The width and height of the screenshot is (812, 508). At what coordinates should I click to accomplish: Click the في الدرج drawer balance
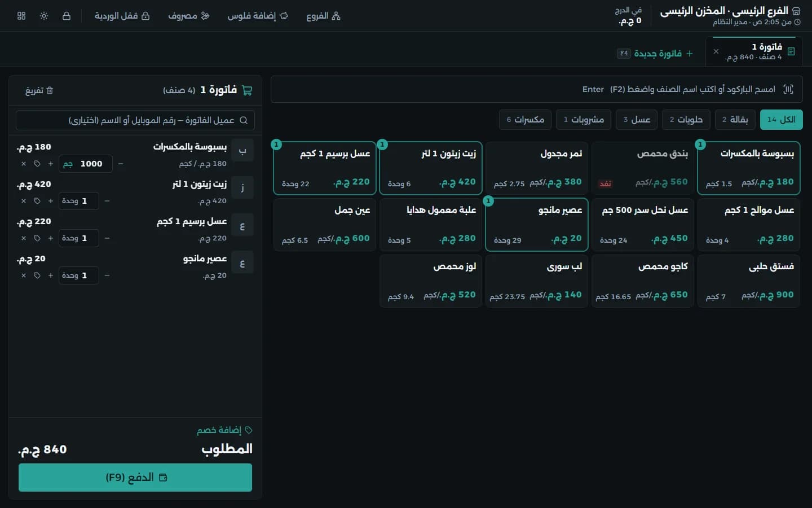click(x=629, y=16)
